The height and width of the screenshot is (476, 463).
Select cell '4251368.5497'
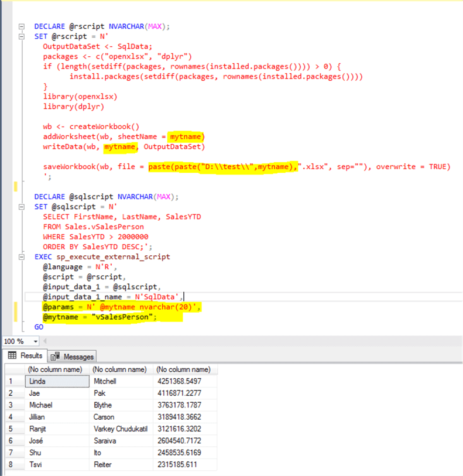point(185,381)
